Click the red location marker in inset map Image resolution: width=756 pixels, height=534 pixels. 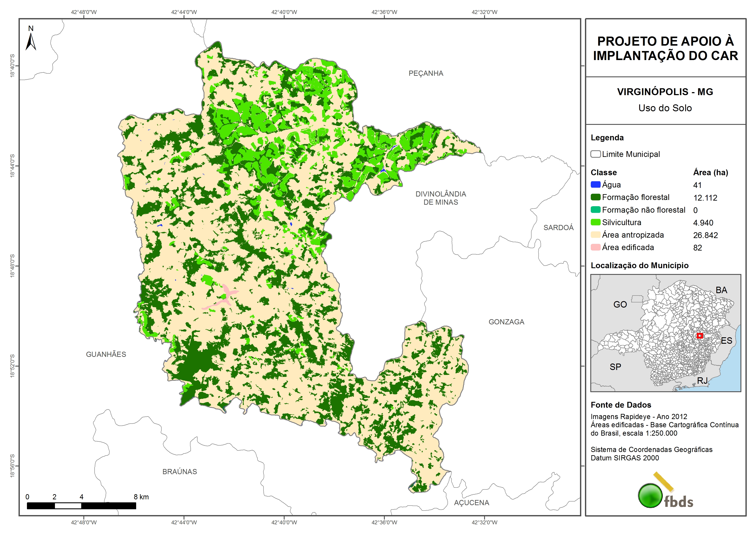click(700, 336)
